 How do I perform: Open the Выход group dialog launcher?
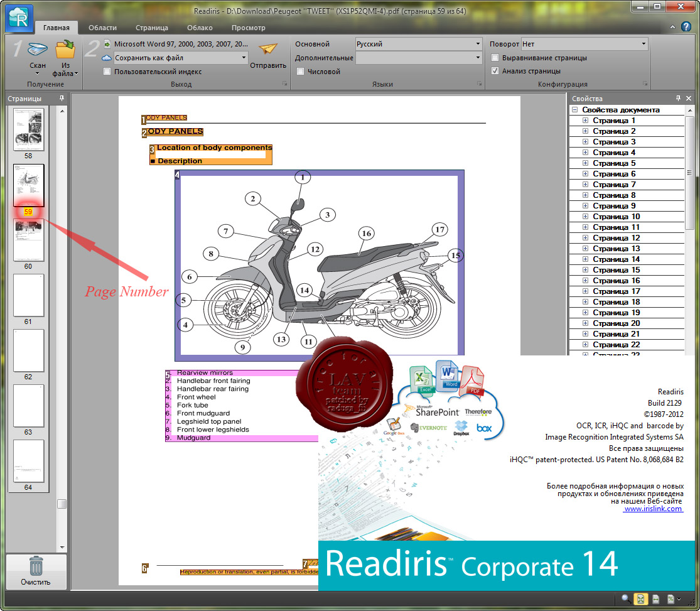(285, 84)
